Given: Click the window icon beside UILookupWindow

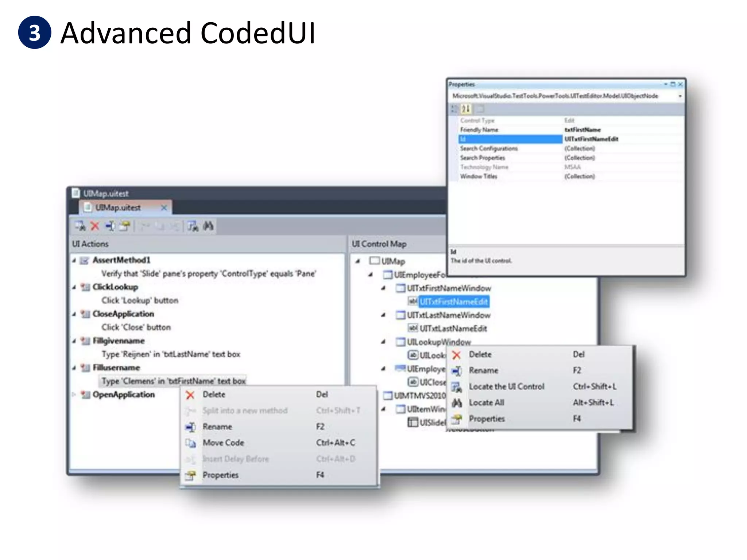Looking at the screenshot, I should click(x=400, y=342).
